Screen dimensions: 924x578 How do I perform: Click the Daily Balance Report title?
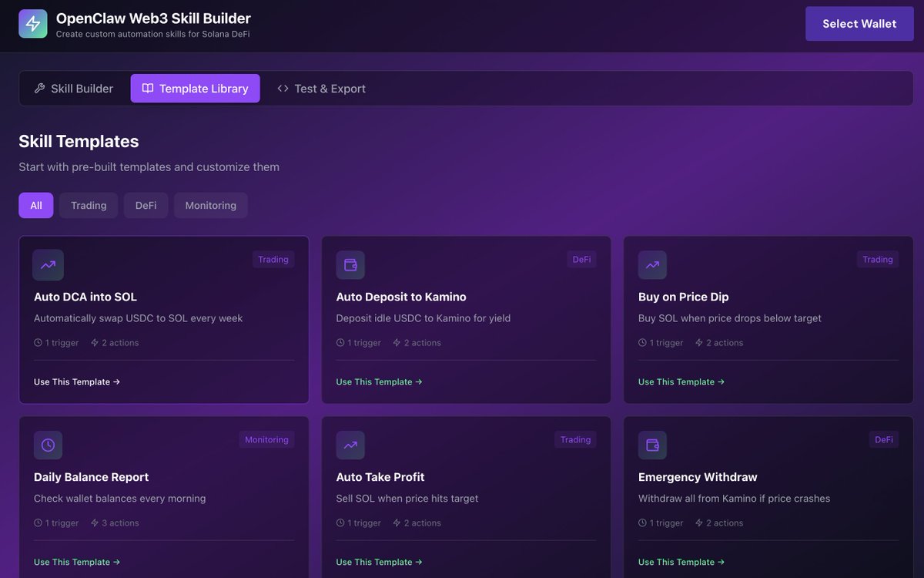coord(92,477)
